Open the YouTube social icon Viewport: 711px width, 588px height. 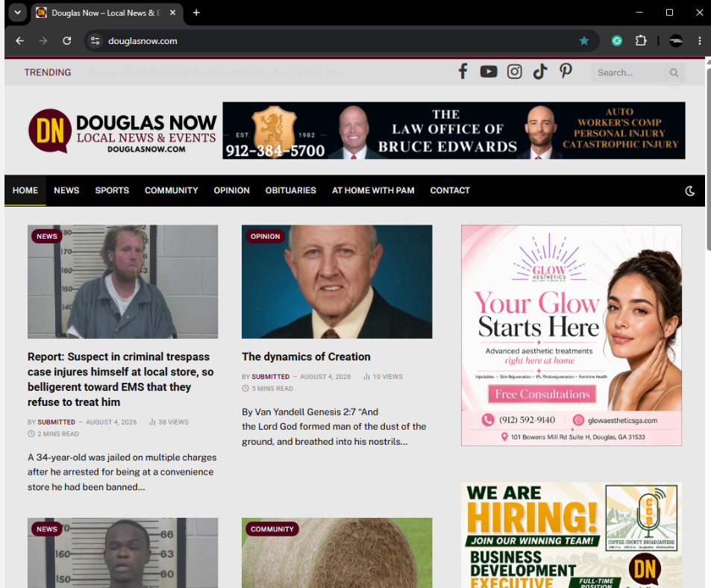489,72
